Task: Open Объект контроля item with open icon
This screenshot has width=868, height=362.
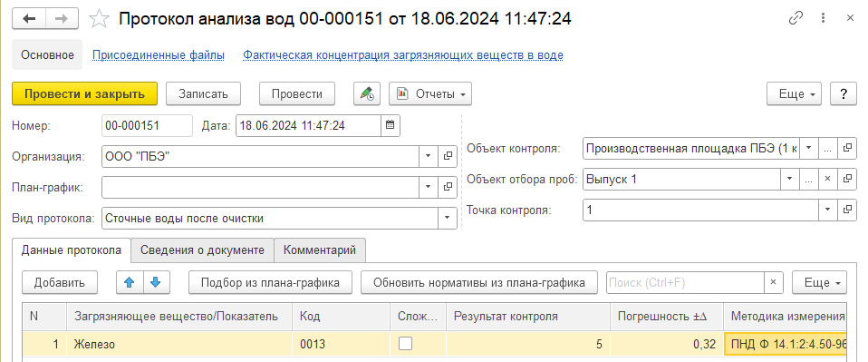Action: [x=846, y=148]
